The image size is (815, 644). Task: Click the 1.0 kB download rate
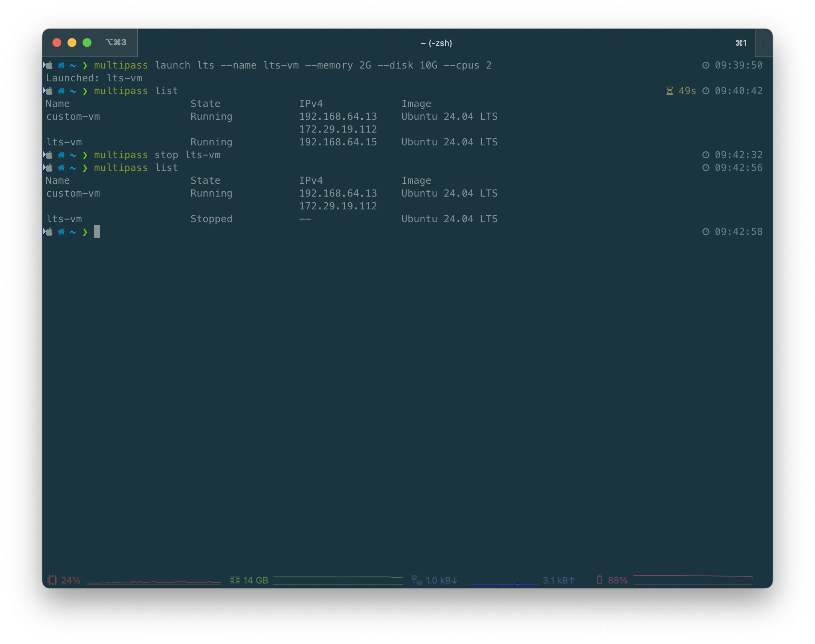441,580
